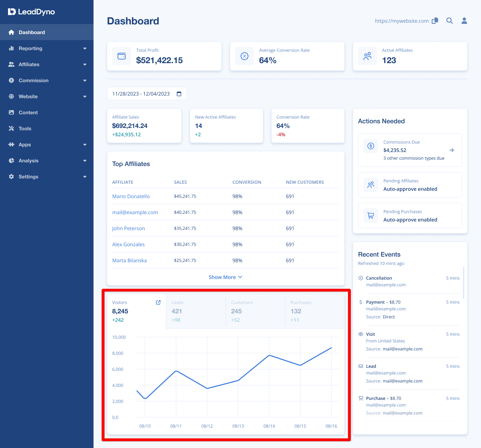Click the Pending Purchases Auto-approve enabled card

(x=410, y=215)
